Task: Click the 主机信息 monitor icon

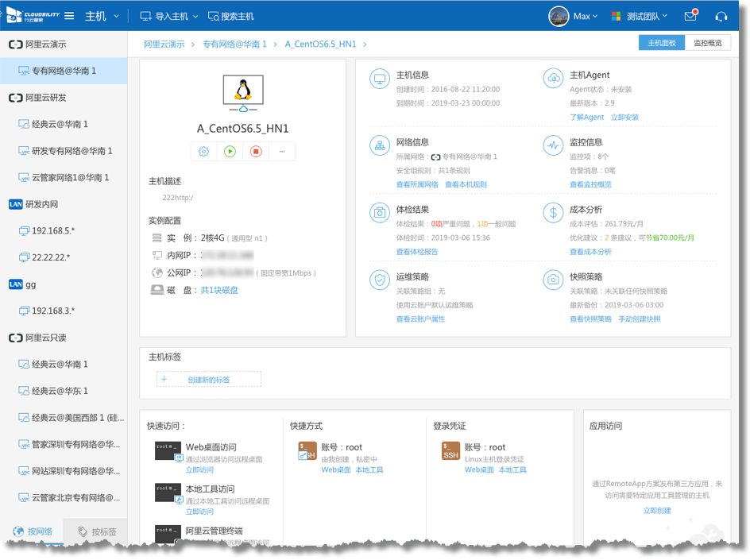Action: [x=380, y=79]
